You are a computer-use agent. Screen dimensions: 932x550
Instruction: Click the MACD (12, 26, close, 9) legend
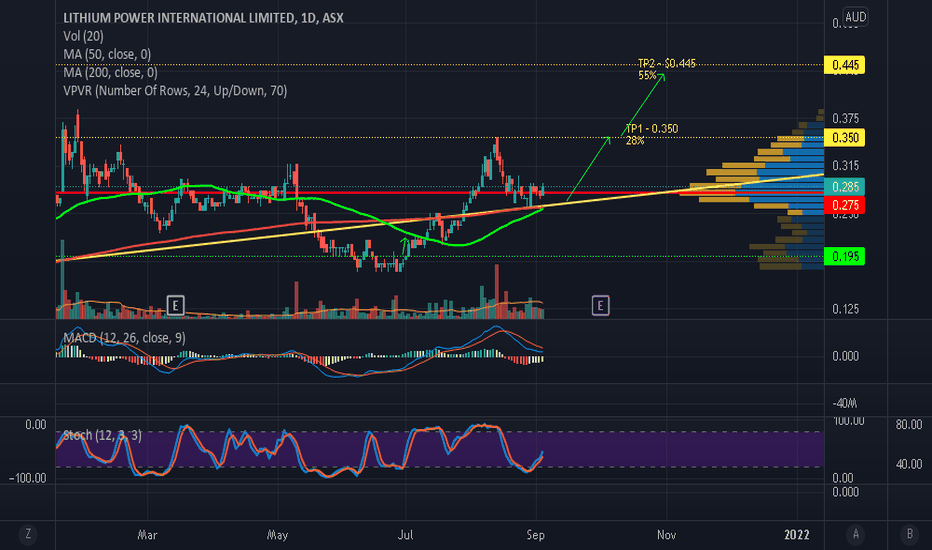point(124,338)
